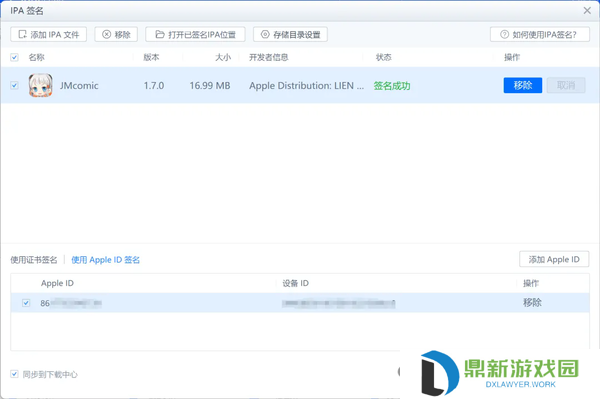Click the JMcomic app icon

click(x=41, y=85)
